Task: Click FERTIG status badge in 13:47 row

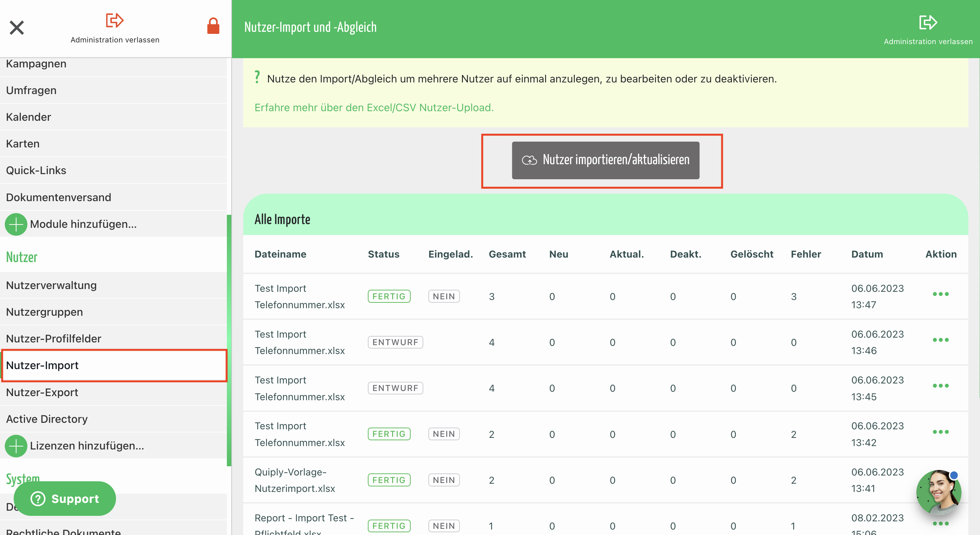Action: [389, 296]
